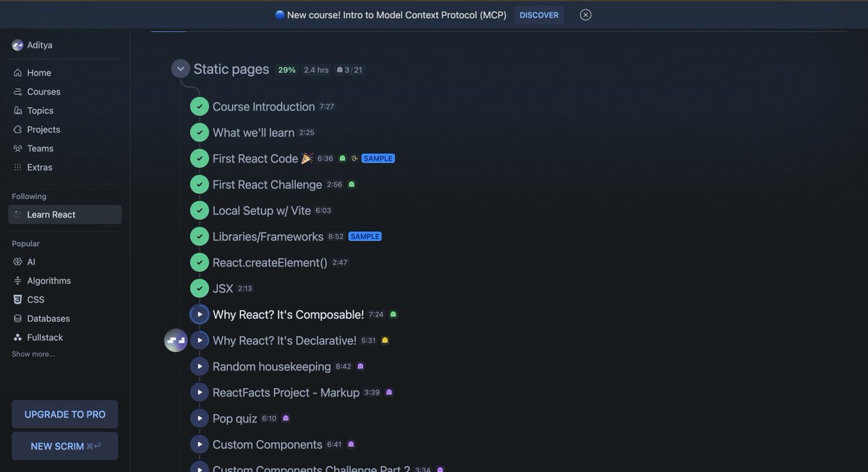868x472 pixels.
Task: Open the Course Introduction lesson title
Action: point(264,106)
